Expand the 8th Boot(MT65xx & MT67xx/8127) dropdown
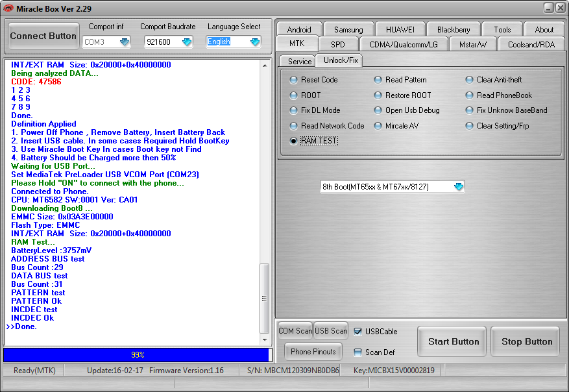Image resolution: width=569 pixels, height=392 pixels. (459, 186)
